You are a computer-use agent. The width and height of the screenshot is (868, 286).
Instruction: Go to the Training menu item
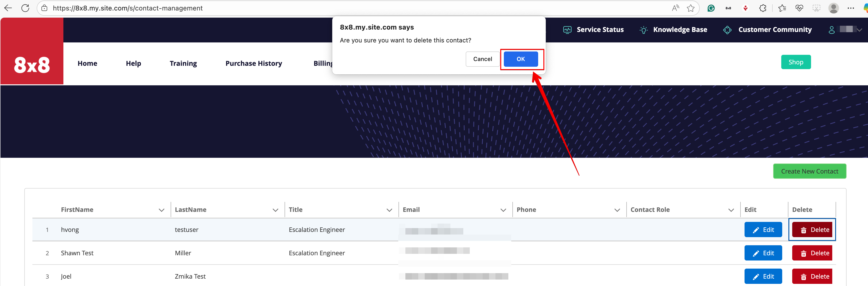[183, 63]
